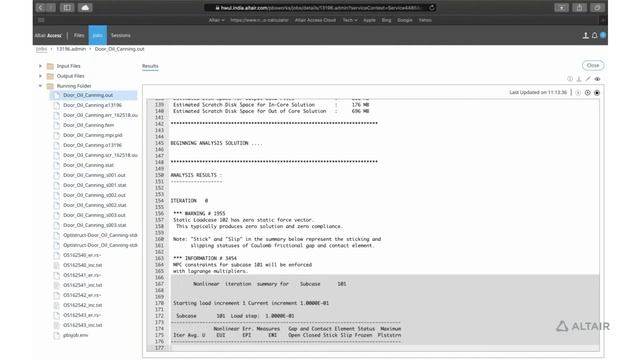Reload the page in address bar
The width and height of the screenshot is (640, 360).
click(431, 7)
